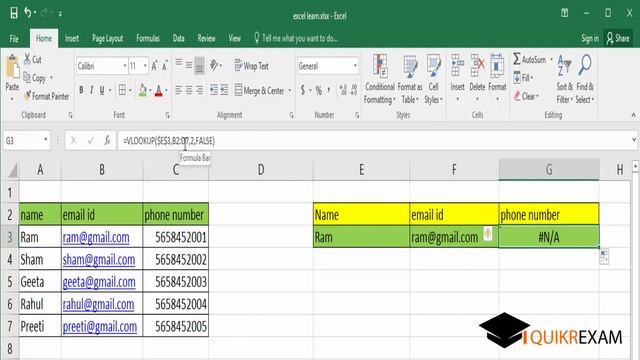This screenshot has width=640, height=360.
Task: Click the Undo arrow icon
Action: tap(28, 13)
